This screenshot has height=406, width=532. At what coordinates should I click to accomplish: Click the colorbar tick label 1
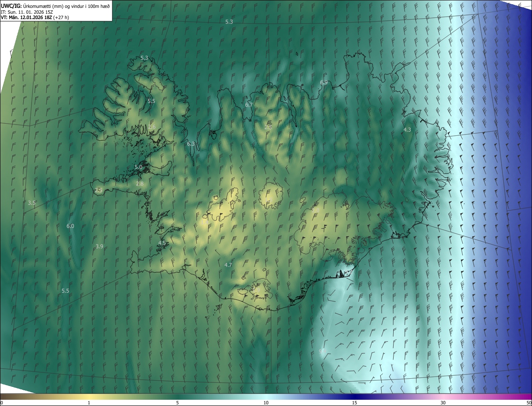pos(89,403)
